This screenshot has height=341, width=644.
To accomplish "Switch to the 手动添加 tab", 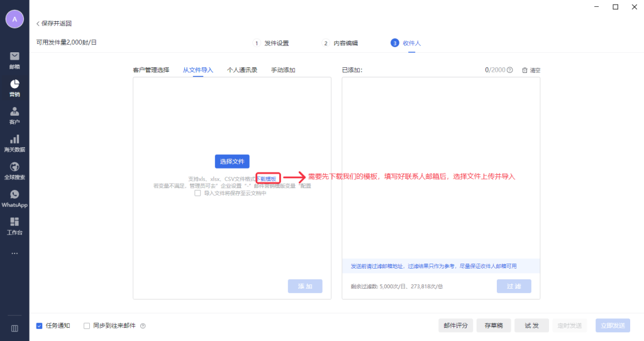I will pos(283,70).
